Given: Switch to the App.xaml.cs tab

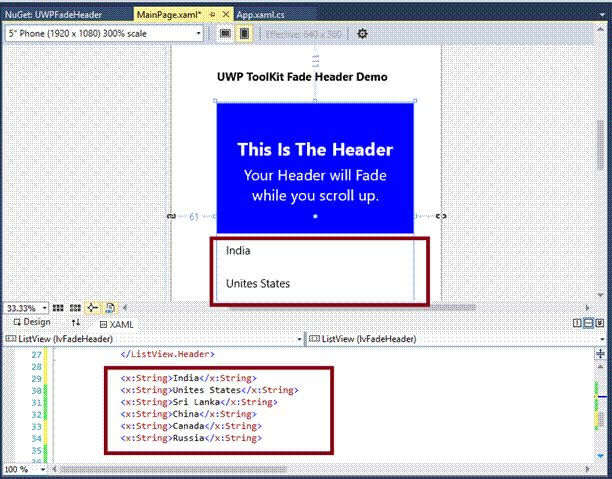Looking at the screenshot, I should tap(260, 15).
